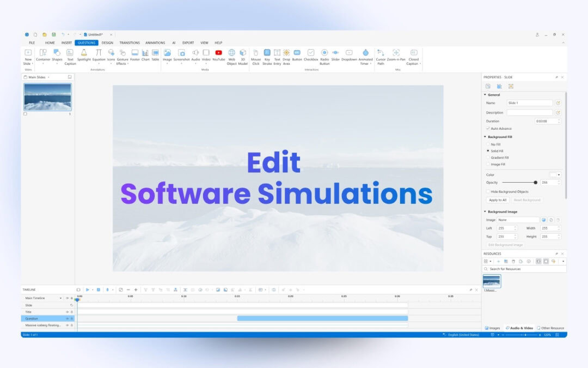
Task: Click the timeline zoom in plus icon
Action: (x=136, y=290)
